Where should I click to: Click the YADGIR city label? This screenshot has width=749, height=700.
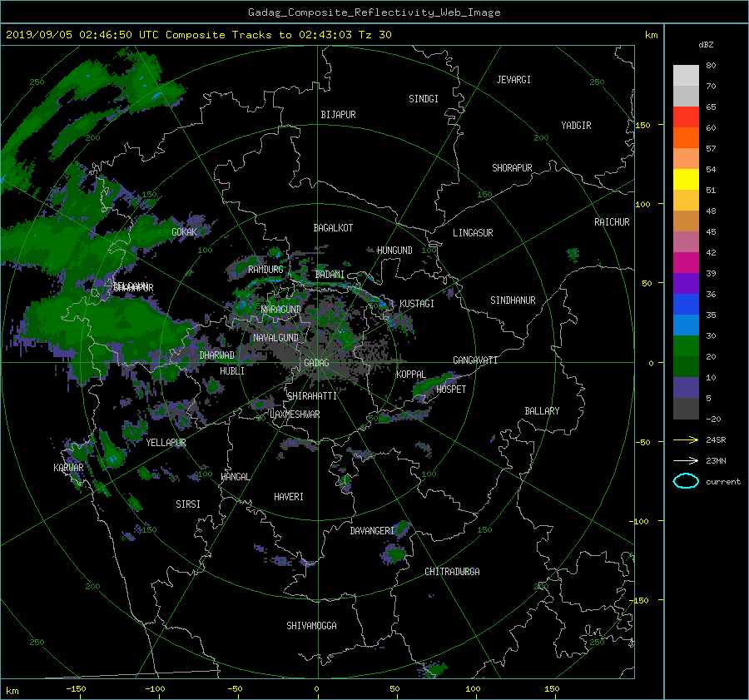[576, 126]
